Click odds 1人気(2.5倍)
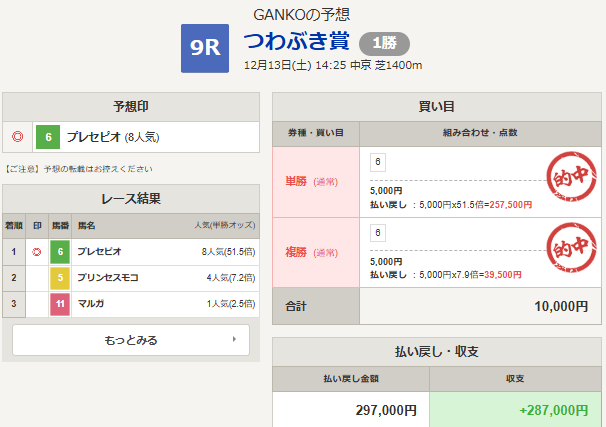Image resolution: width=606 pixels, height=427 pixels. click(x=231, y=304)
